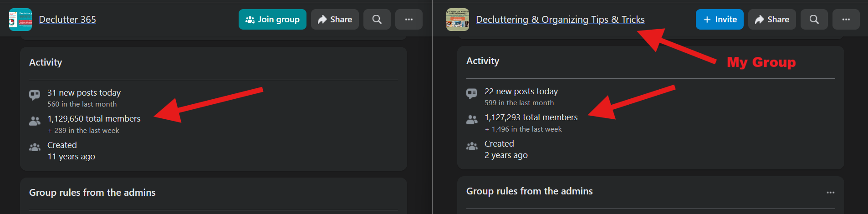868x214 pixels.
Task: Open Decluttering & Organizing Tips & Tricks title
Action: [560, 20]
